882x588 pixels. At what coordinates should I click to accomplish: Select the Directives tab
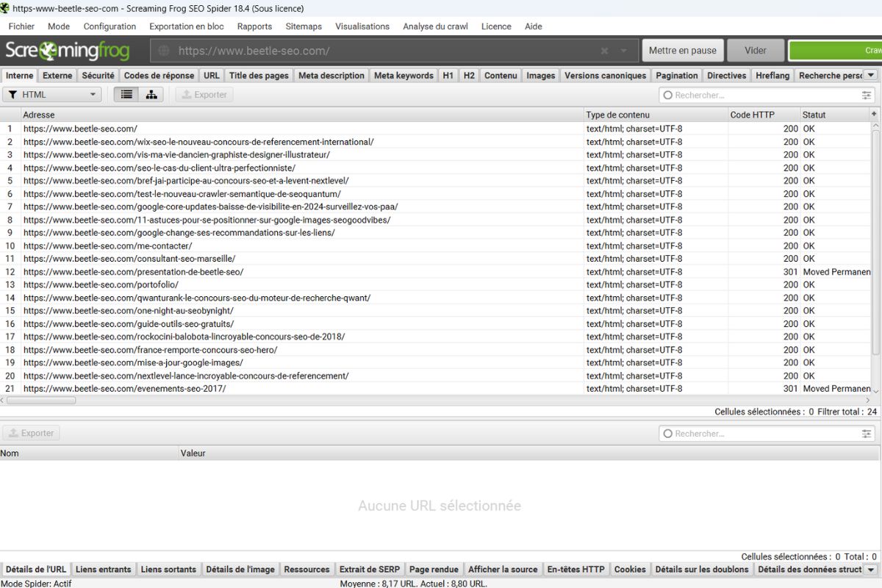(x=727, y=75)
